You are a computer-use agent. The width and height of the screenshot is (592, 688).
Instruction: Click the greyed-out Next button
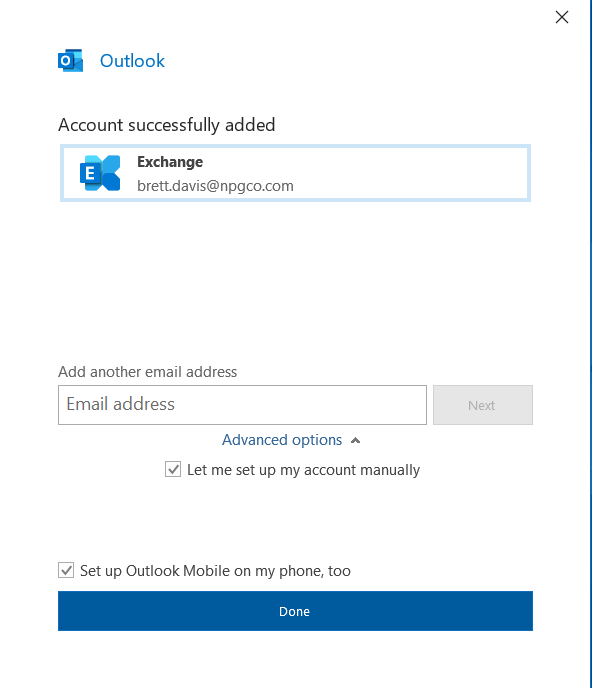483,405
